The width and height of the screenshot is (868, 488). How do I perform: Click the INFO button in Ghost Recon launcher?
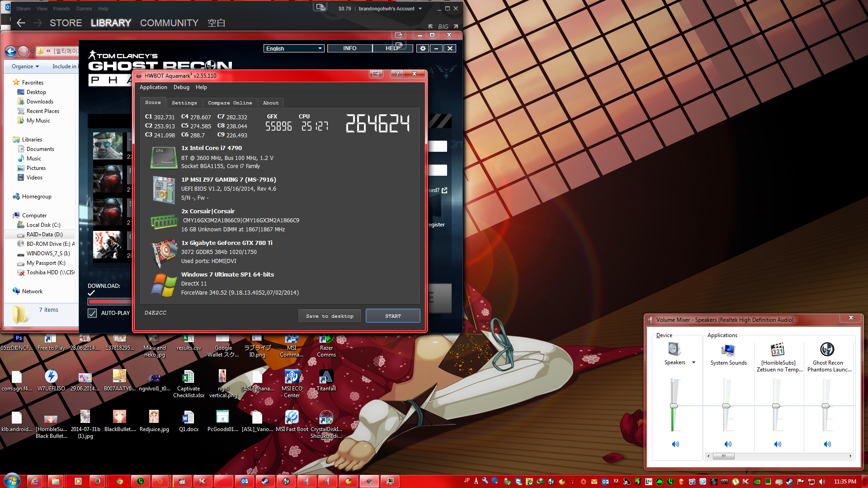pos(349,48)
